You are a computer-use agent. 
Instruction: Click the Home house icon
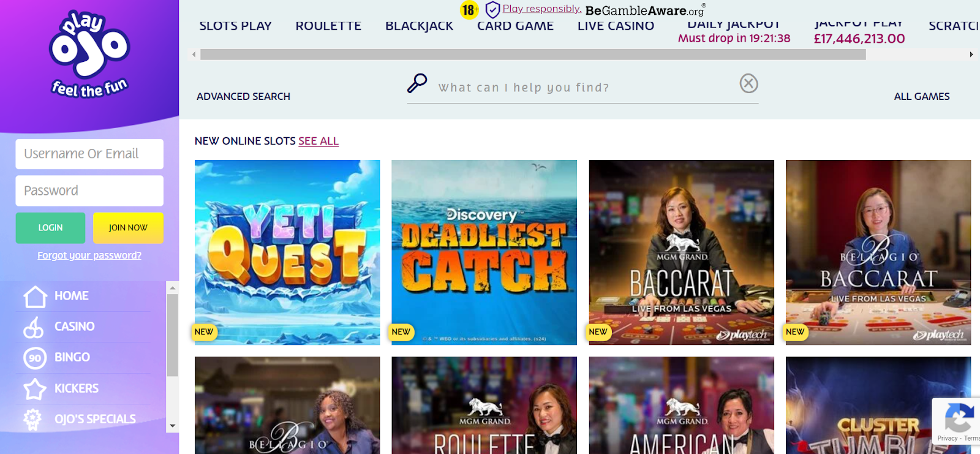tap(35, 297)
